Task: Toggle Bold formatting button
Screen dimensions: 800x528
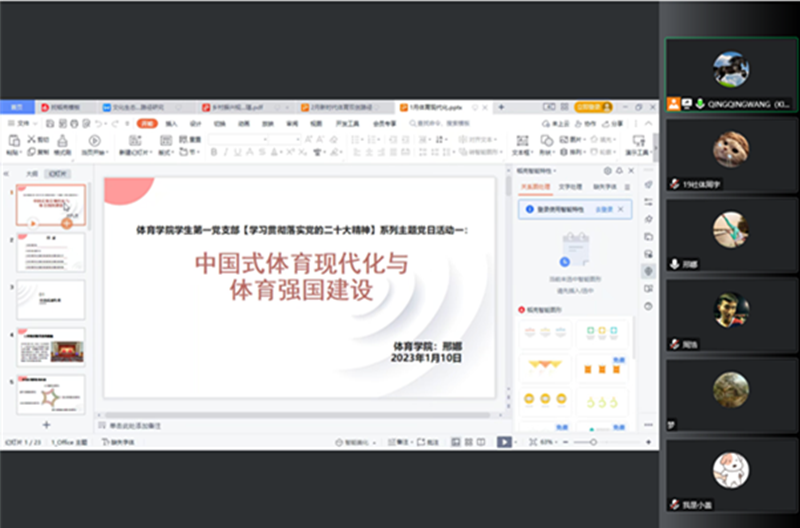Action: pos(214,152)
